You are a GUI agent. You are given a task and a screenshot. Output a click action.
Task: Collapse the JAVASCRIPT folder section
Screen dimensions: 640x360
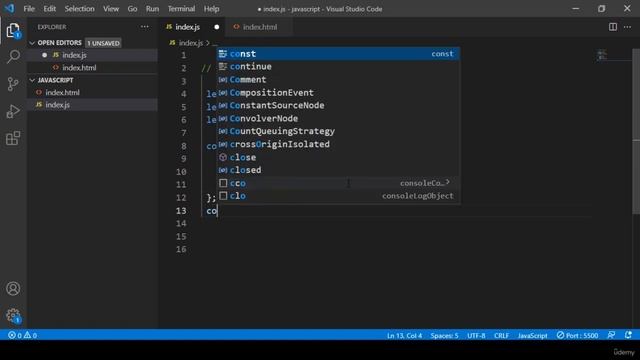tap(32, 80)
